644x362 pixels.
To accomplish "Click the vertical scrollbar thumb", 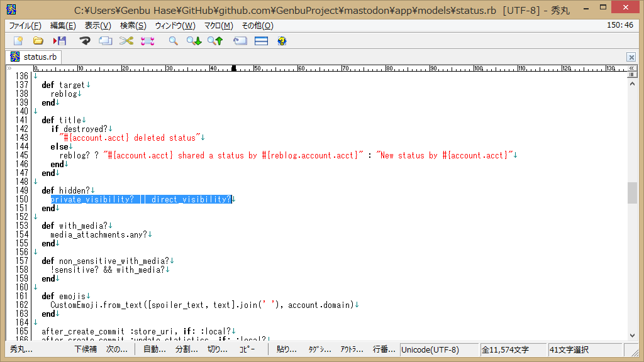I will tap(632, 193).
